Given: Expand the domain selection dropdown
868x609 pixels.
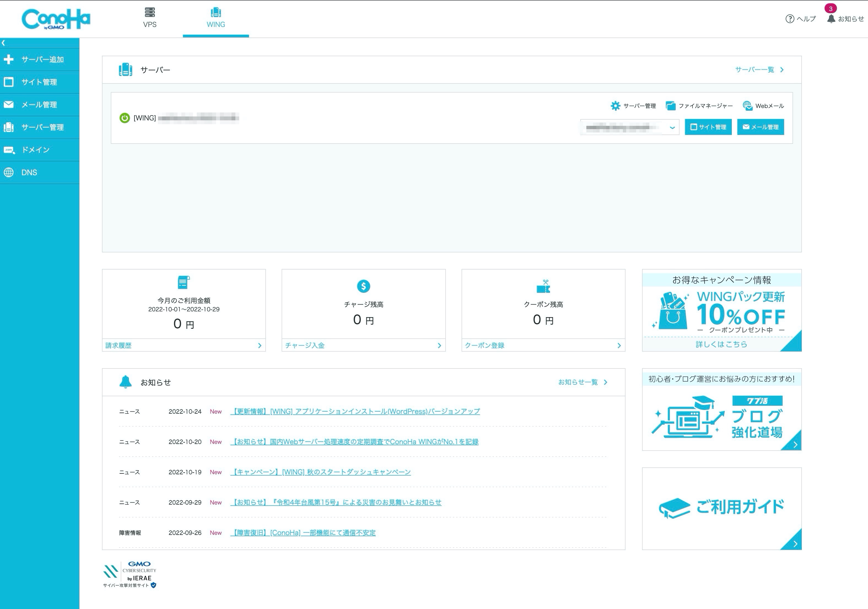Looking at the screenshot, I should click(x=630, y=127).
